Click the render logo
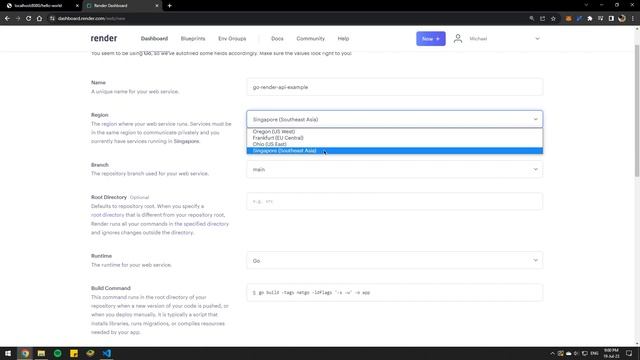The height and width of the screenshot is (360, 640). [x=104, y=38]
